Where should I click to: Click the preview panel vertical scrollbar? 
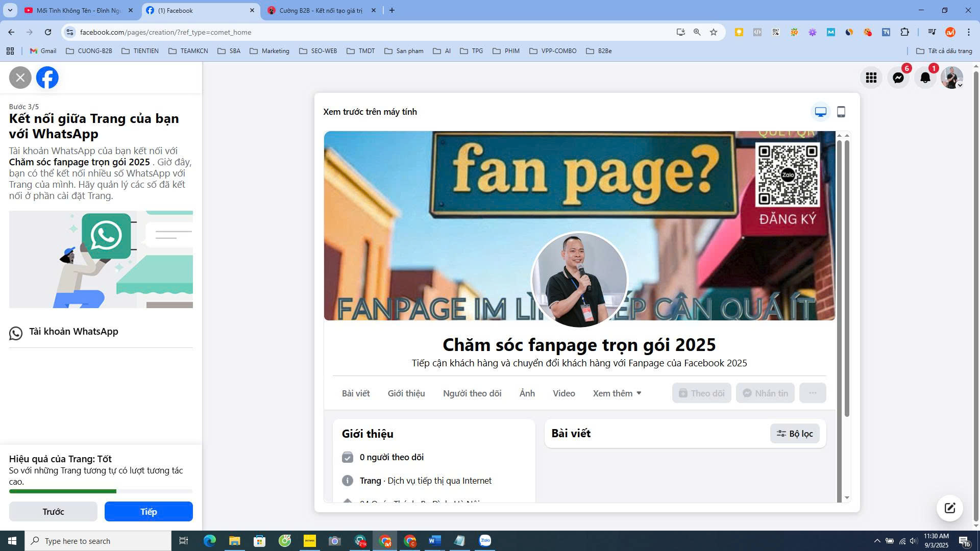click(847, 278)
